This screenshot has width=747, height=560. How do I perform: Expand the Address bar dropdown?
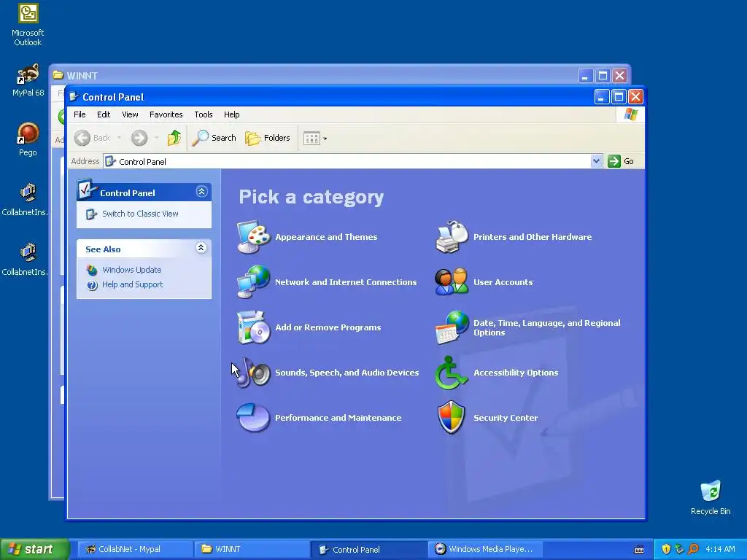[x=596, y=161]
